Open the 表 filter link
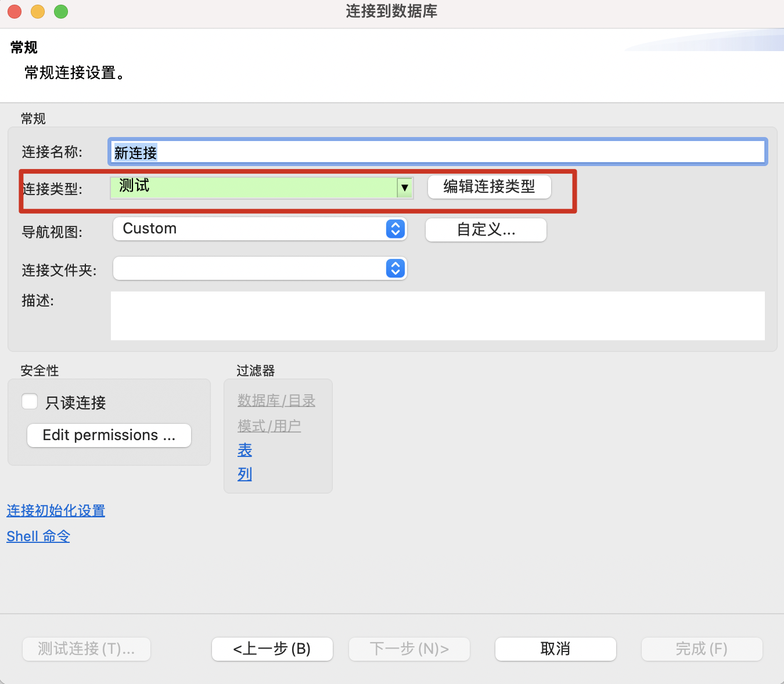This screenshot has width=784, height=684. (244, 450)
